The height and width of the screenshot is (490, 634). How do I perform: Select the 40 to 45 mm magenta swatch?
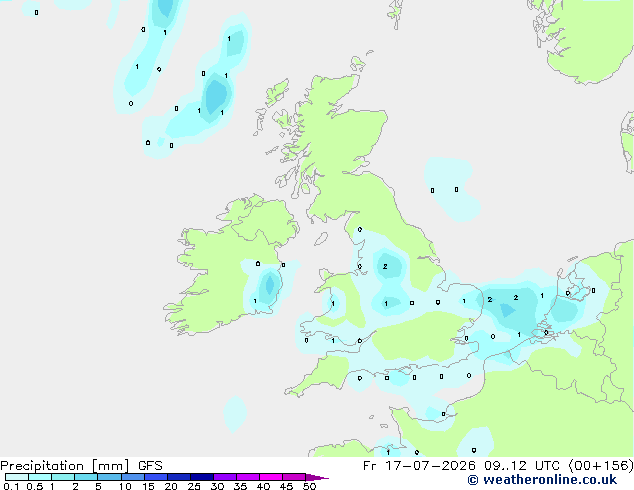271,477
